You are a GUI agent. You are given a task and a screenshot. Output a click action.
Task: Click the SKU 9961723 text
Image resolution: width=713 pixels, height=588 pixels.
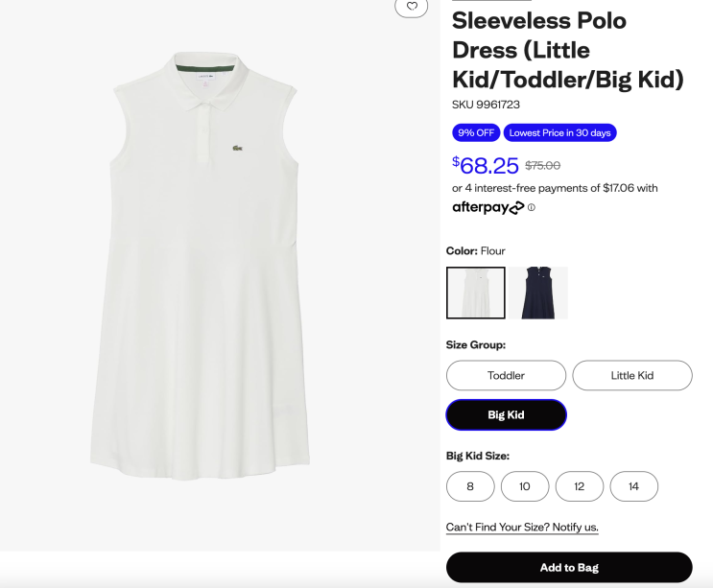pyautogui.click(x=486, y=105)
